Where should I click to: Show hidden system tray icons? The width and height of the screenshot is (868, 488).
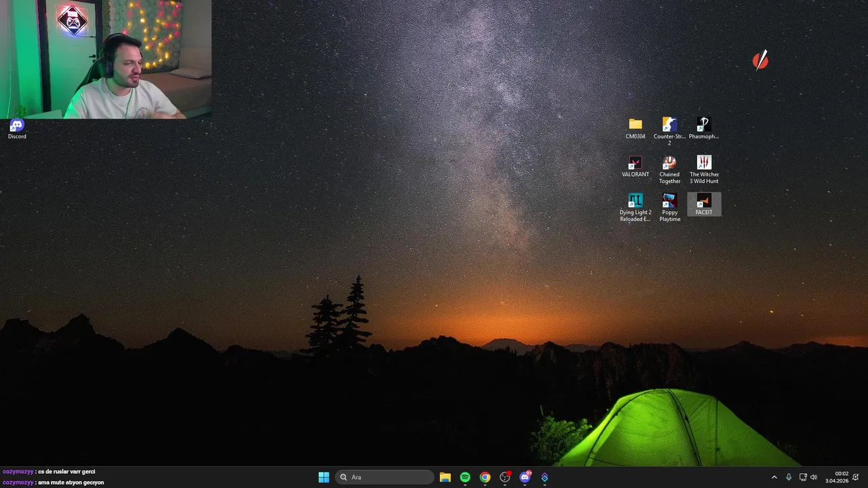774,477
